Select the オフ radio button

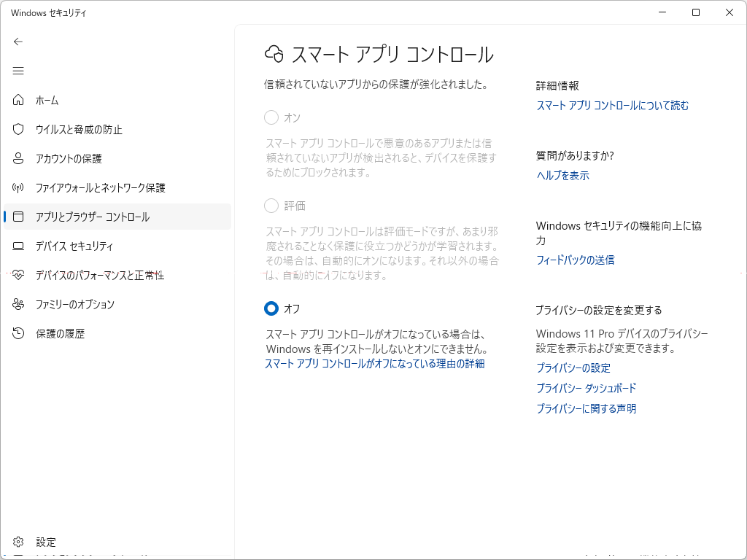(x=271, y=308)
